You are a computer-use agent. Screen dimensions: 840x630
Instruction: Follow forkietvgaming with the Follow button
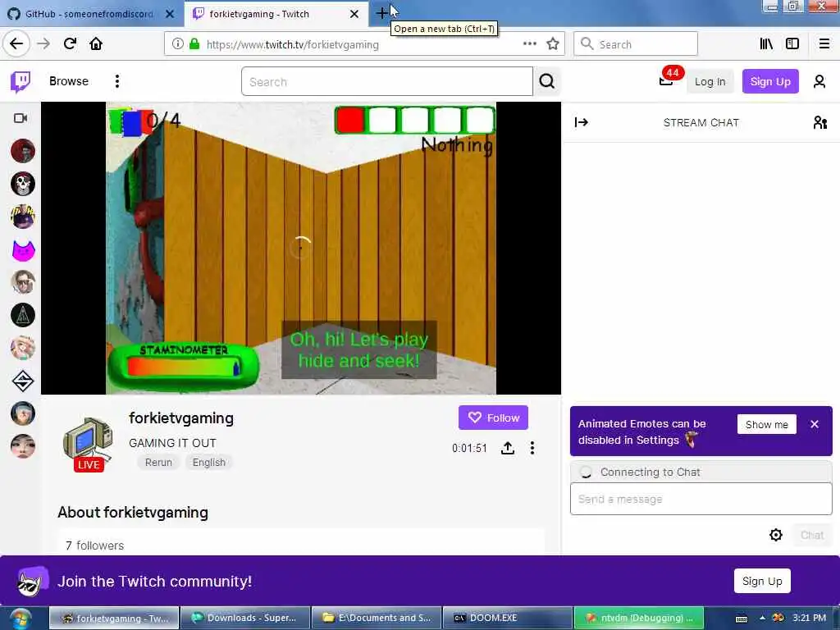click(x=493, y=418)
